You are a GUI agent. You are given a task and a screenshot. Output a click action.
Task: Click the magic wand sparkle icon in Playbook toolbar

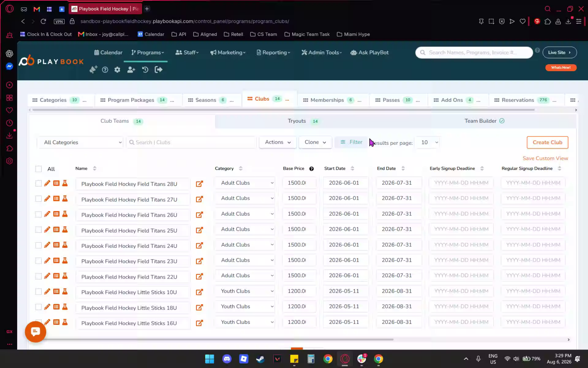coord(93,70)
